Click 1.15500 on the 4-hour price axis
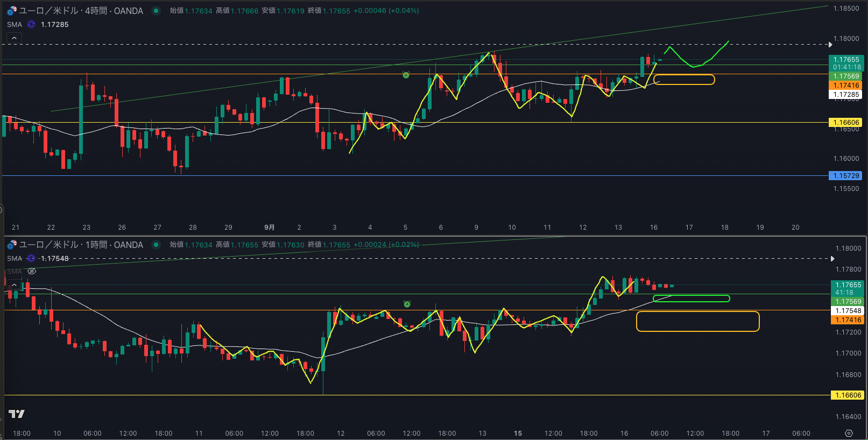The width and height of the screenshot is (868, 440). (846, 189)
